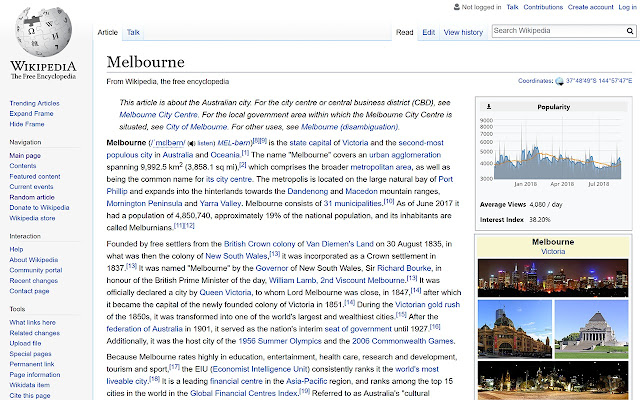Viewport: 640px width, 400px height.
Task: Open Current events link
Action: (x=31, y=187)
